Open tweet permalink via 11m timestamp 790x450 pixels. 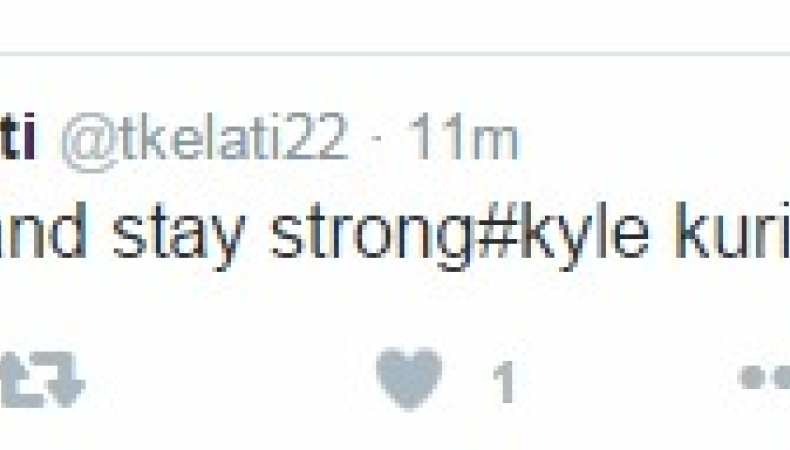coord(464,137)
